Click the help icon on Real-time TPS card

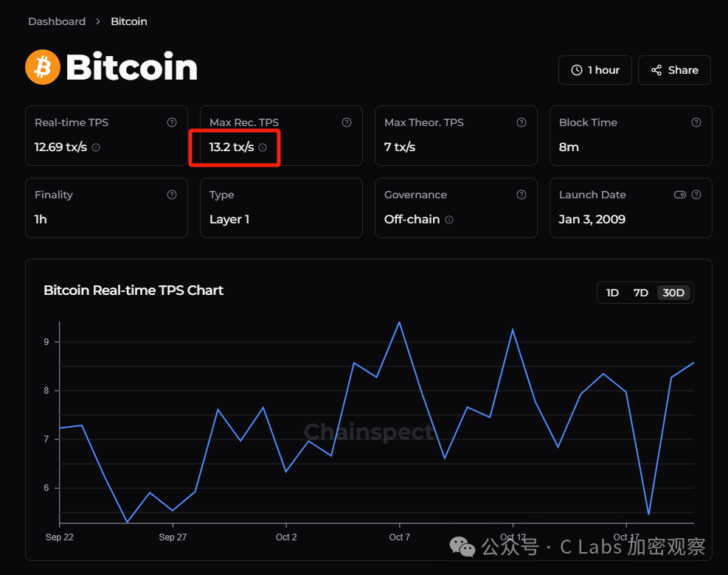pyautogui.click(x=172, y=122)
